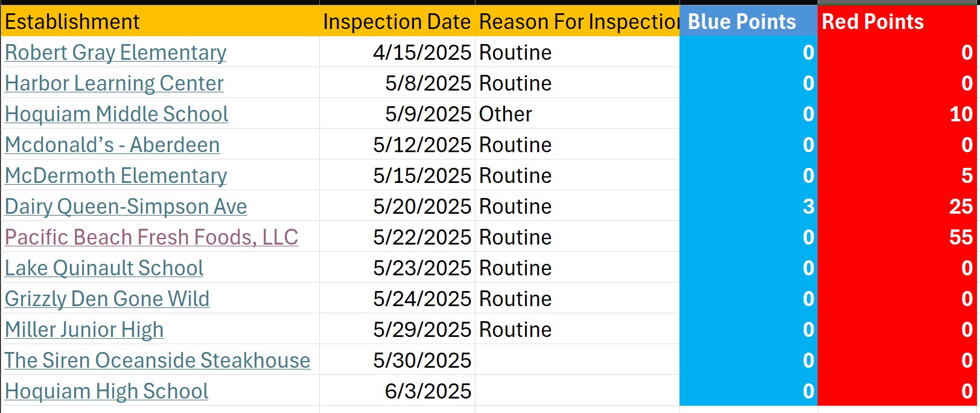The height and width of the screenshot is (413, 980).
Task: Open Lake Quinault School link
Action: (x=104, y=268)
